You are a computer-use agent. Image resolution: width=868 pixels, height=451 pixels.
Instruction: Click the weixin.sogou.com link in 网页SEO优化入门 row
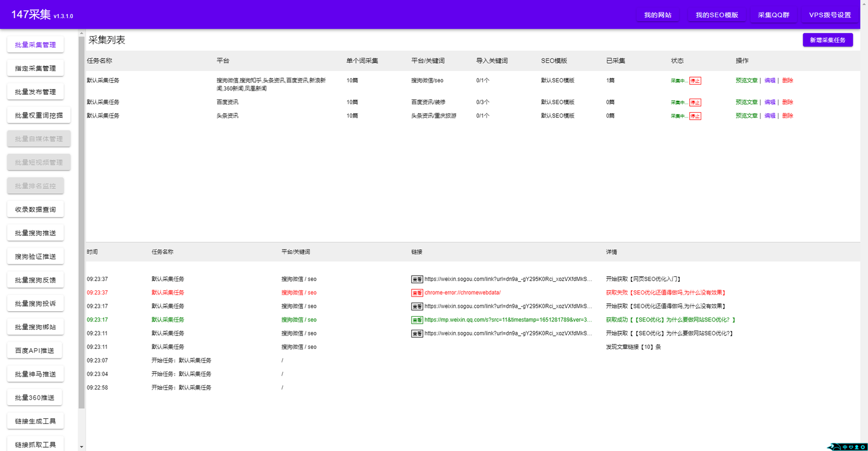click(508, 279)
